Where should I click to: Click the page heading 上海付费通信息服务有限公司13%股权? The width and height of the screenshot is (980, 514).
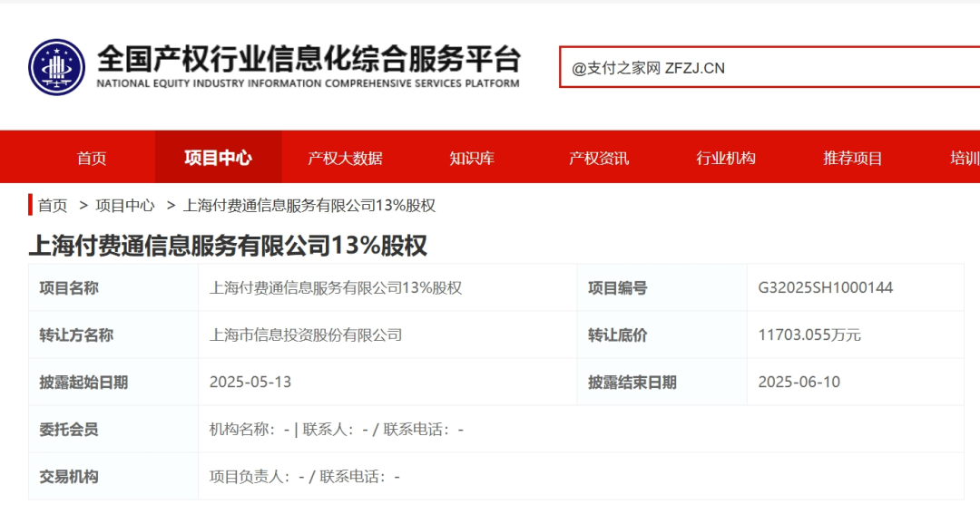(228, 246)
